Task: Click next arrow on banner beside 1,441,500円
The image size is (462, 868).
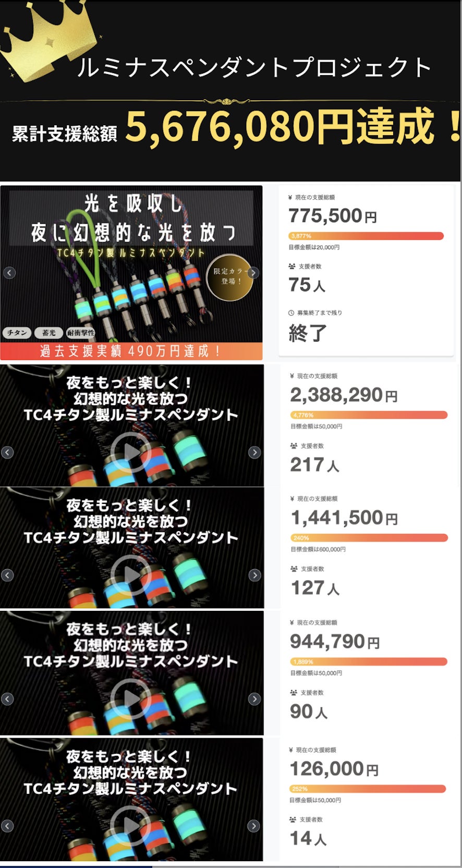Action: tap(254, 575)
